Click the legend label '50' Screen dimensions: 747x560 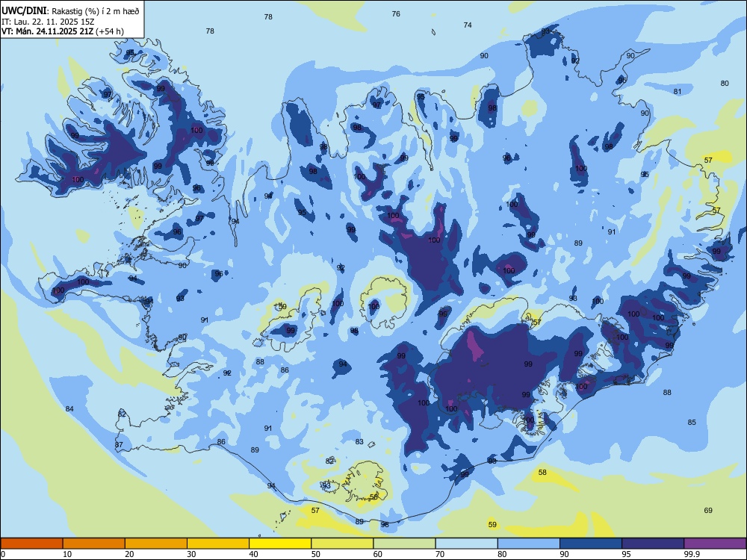point(315,554)
